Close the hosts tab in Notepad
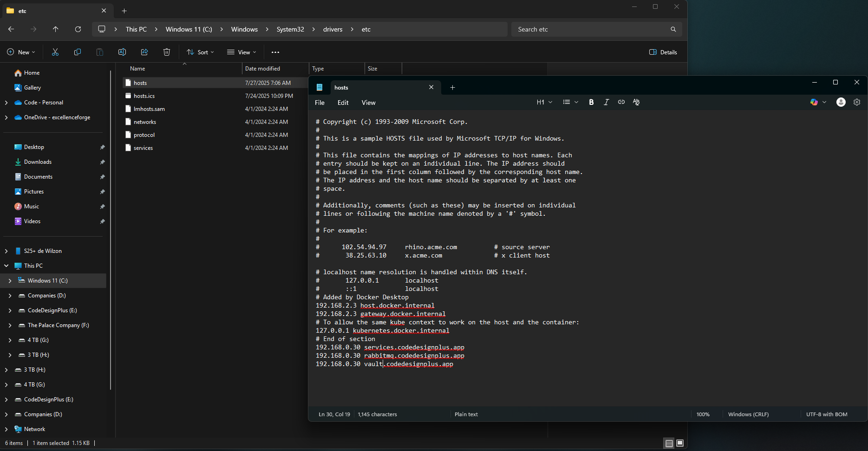 431,87
